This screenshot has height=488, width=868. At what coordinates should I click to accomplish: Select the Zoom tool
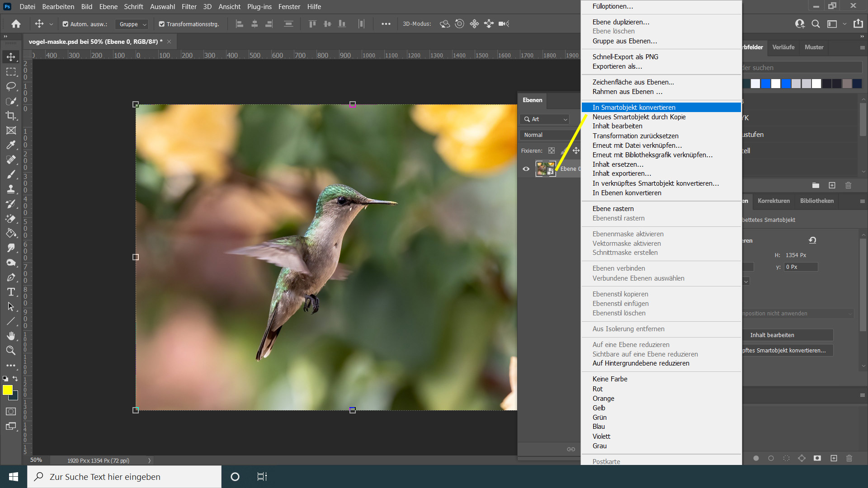11,350
